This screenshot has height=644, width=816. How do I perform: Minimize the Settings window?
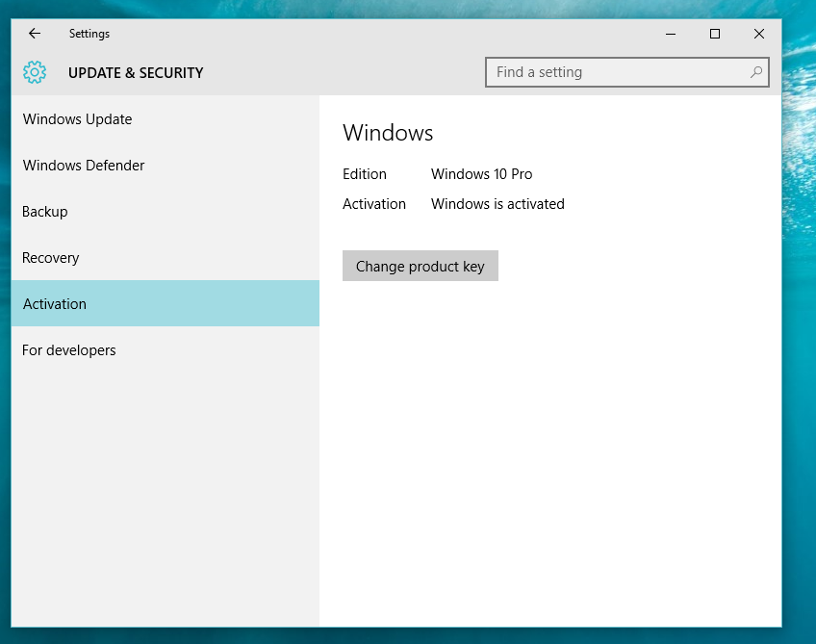(670, 34)
